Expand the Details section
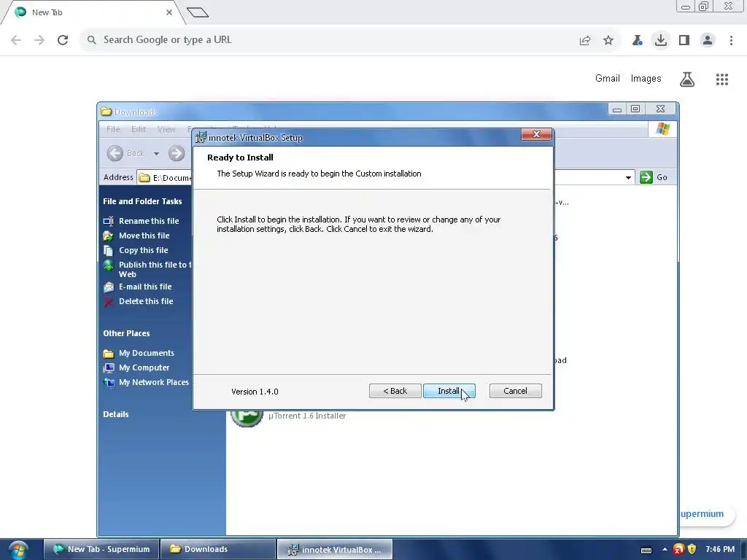Viewport: 747px width, 560px height. coord(116,414)
